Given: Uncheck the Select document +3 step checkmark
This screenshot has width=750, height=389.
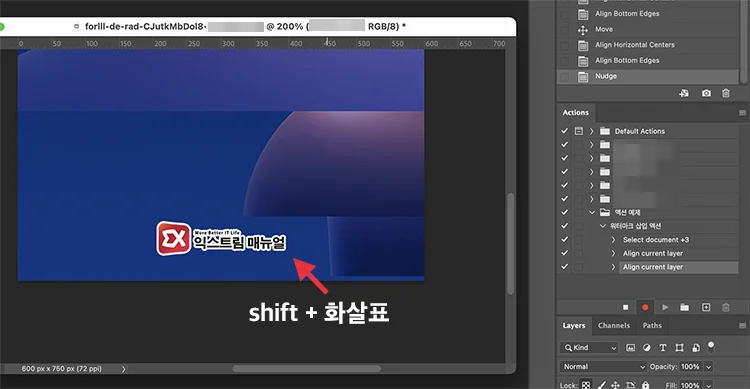Looking at the screenshot, I should click(x=565, y=239).
